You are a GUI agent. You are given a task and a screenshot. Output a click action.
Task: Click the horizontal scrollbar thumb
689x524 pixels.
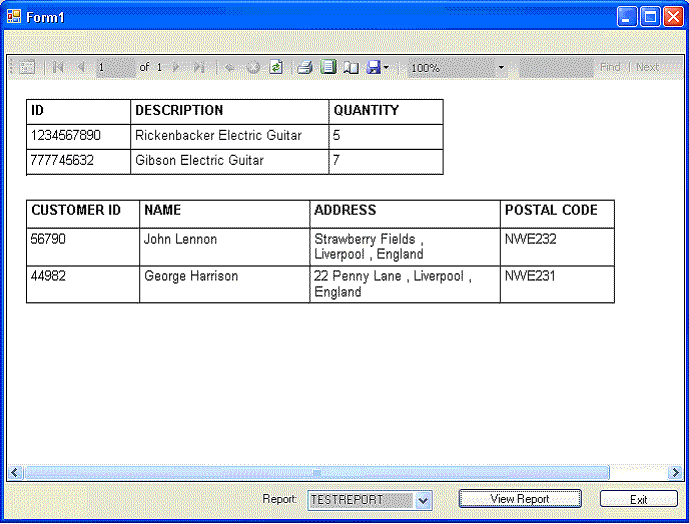tap(317, 473)
